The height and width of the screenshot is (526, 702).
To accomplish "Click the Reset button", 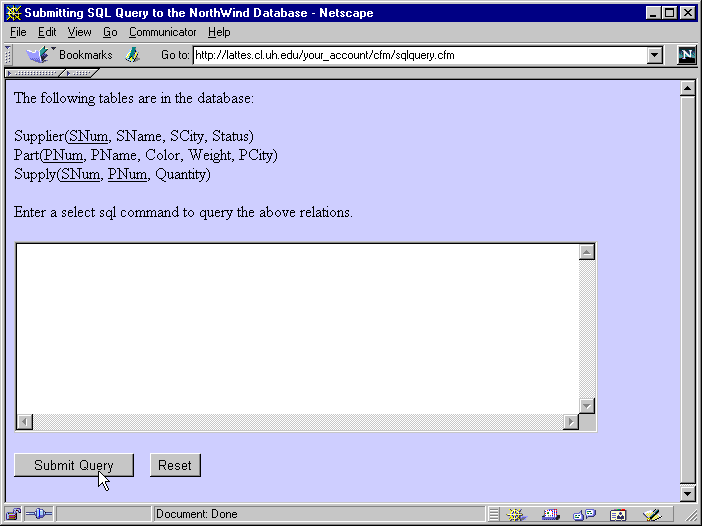I will coord(175,465).
